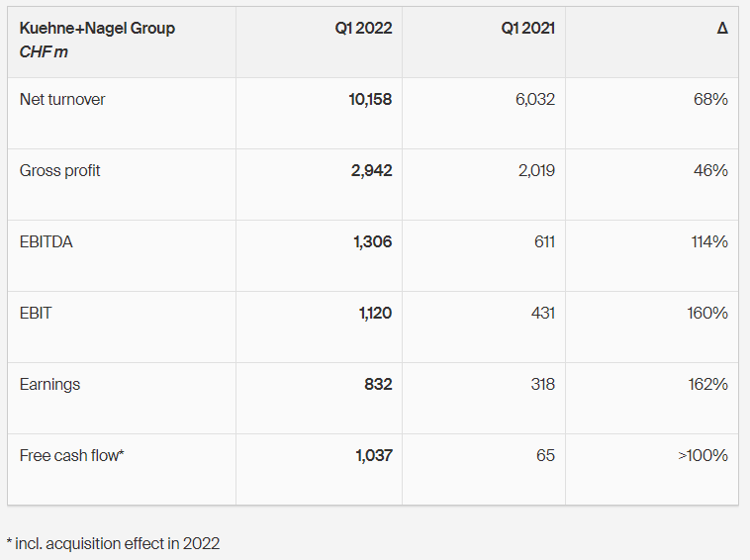Screen dimensions: 750x560
Task: Select the Q1 2022 column header
Action: [363, 29]
